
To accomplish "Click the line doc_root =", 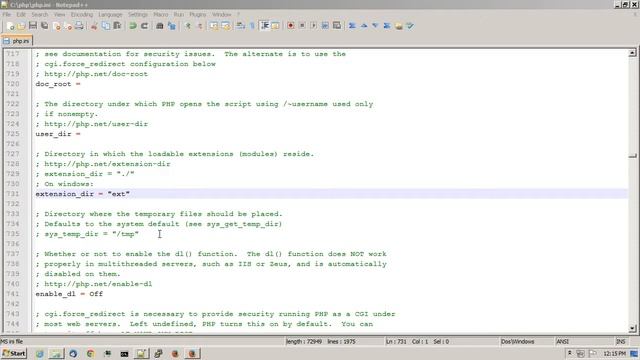I will click(x=58, y=84).
